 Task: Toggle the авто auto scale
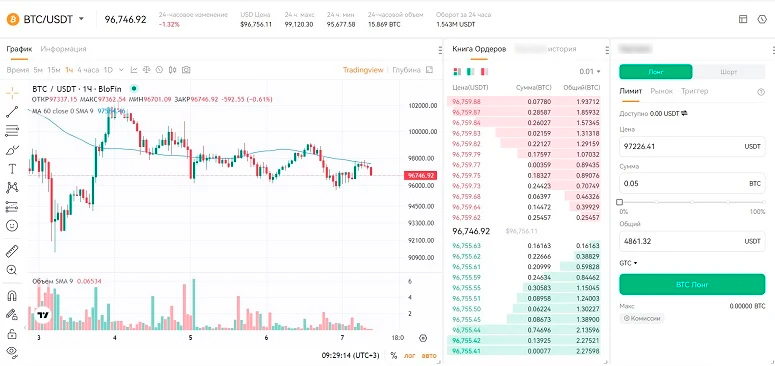[x=430, y=355]
